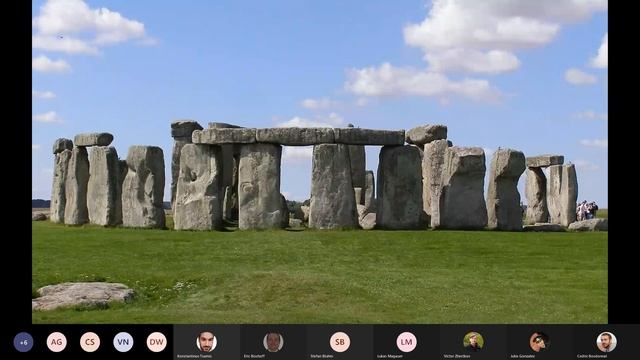Select the SB initials avatar tile

click(x=340, y=342)
